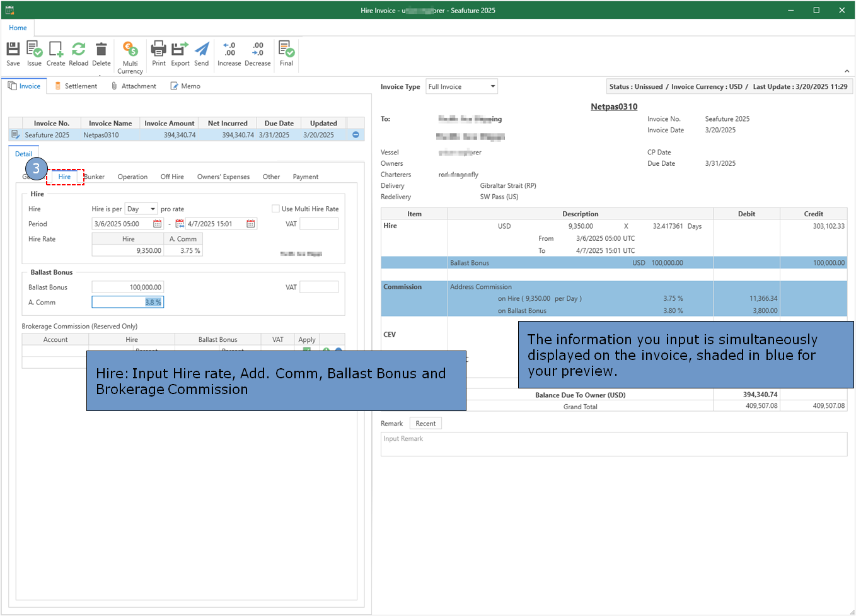Click into the Input Remark text box
This screenshot has width=856, height=616.
pyautogui.click(x=613, y=444)
